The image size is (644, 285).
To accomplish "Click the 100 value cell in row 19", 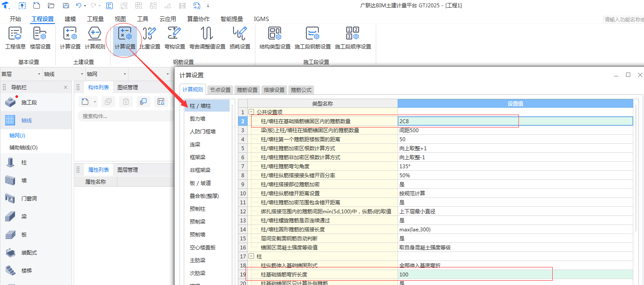I will point(515,274).
